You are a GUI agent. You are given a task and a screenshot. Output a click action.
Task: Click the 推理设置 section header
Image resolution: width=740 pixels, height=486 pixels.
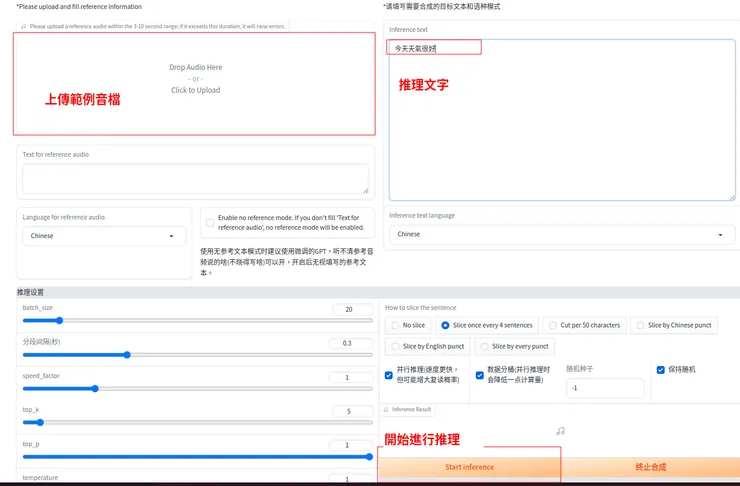pos(30,293)
